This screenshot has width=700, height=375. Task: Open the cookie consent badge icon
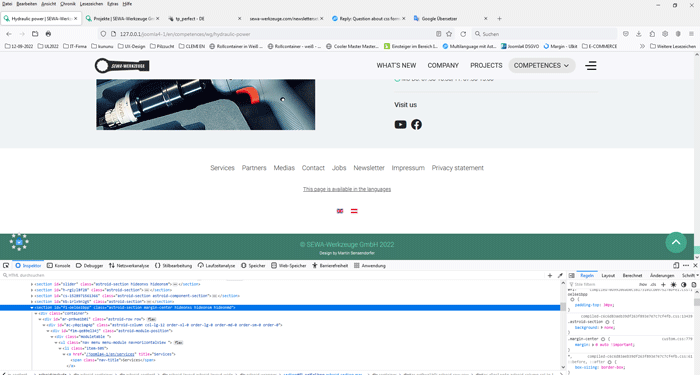[x=19, y=242]
